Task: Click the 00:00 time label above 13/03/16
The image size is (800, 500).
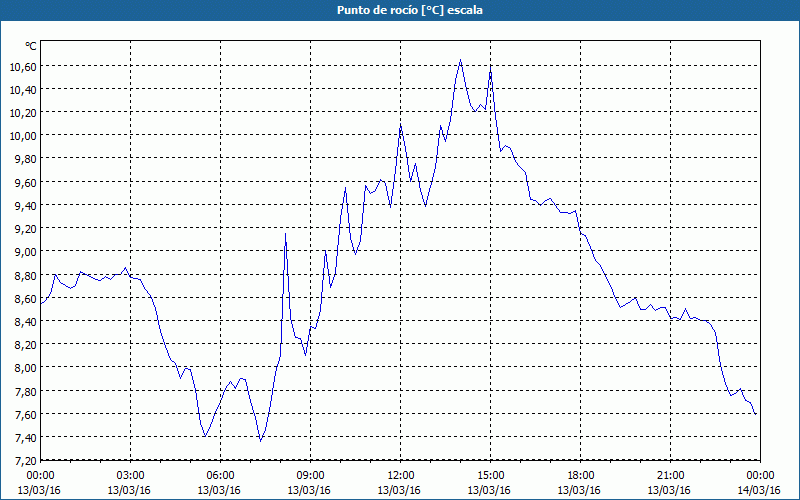Action: click(x=40, y=476)
